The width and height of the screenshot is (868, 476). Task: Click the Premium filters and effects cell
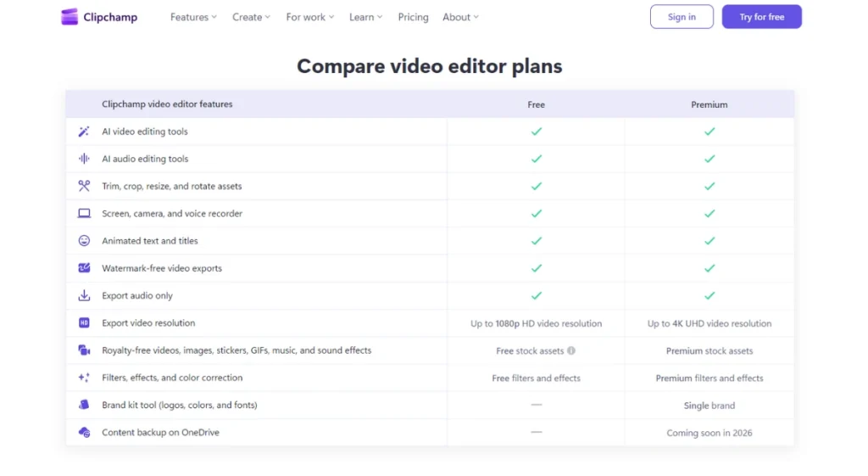tap(709, 378)
